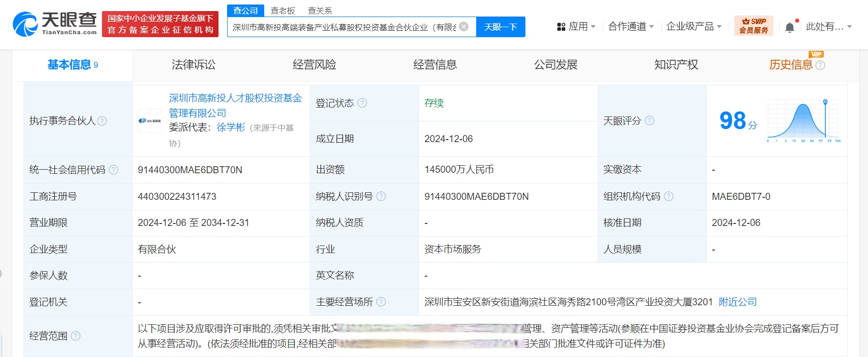Show help icon next to 组织机构代码
The image size is (868, 357).
(x=669, y=196)
